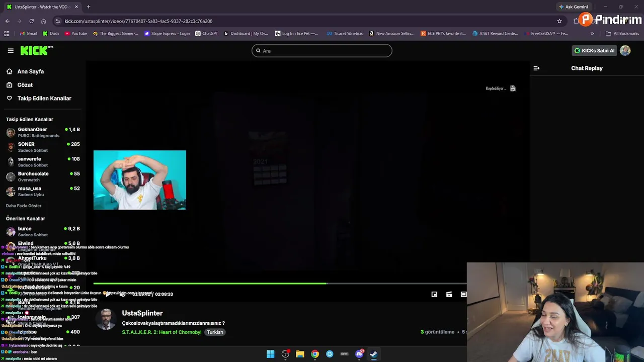Open Steam from taskbar
Image resolution: width=644 pixels, height=362 pixels.
click(374, 354)
